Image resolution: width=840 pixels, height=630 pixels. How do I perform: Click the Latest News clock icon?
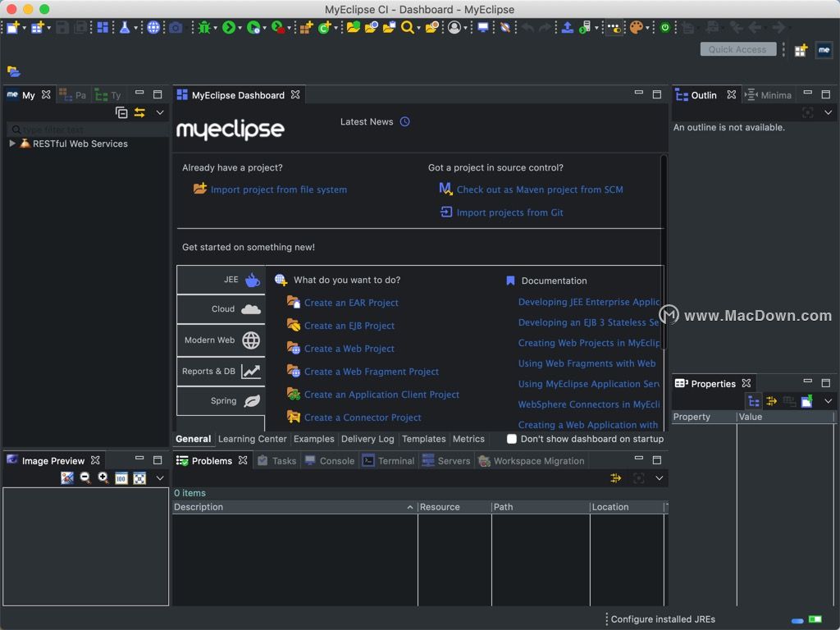pyautogui.click(x=405, y=121)
